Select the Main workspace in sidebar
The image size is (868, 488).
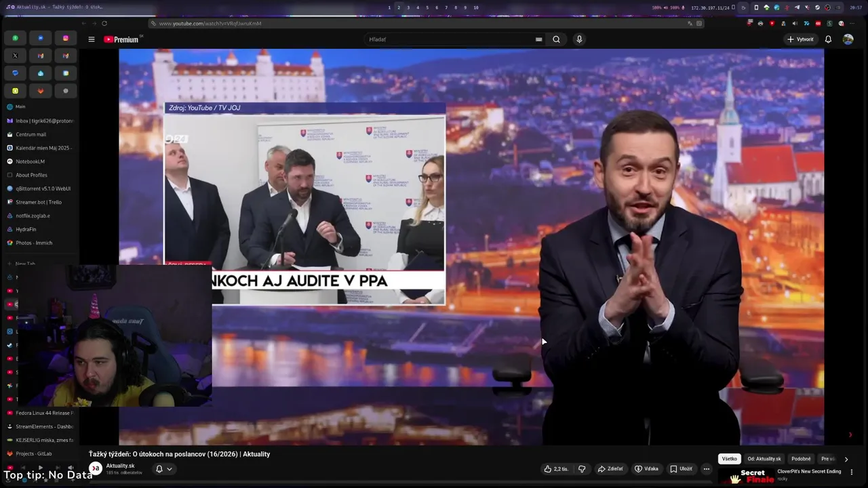click(x=39, y=106)
